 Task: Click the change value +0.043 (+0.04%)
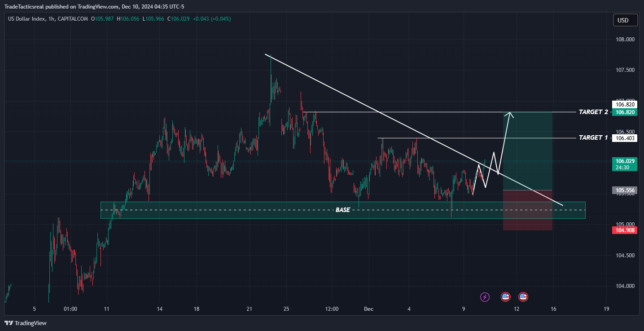211,19
